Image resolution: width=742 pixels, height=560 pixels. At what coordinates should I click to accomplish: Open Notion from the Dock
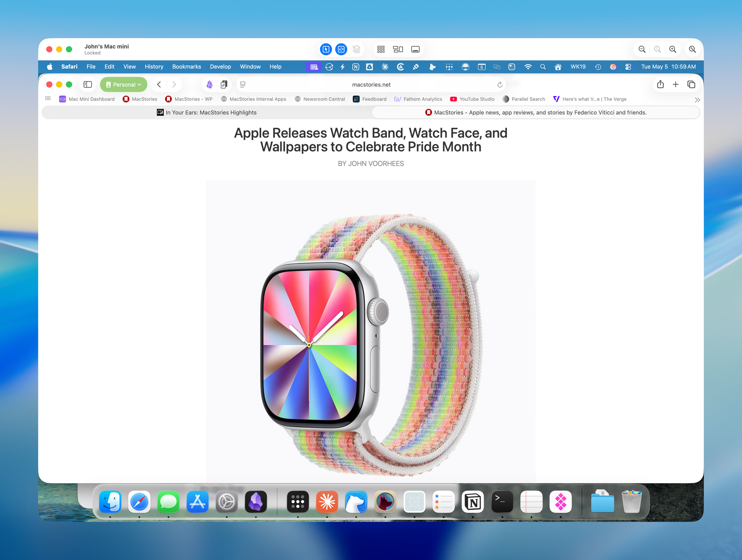pyautogui.click(x=473, y=502)
